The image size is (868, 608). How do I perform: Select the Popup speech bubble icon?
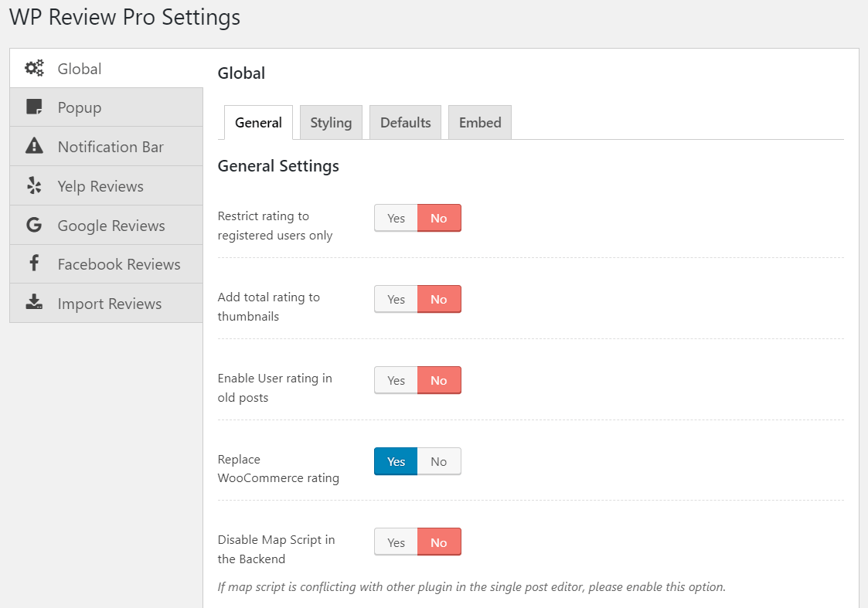(34, 107)
